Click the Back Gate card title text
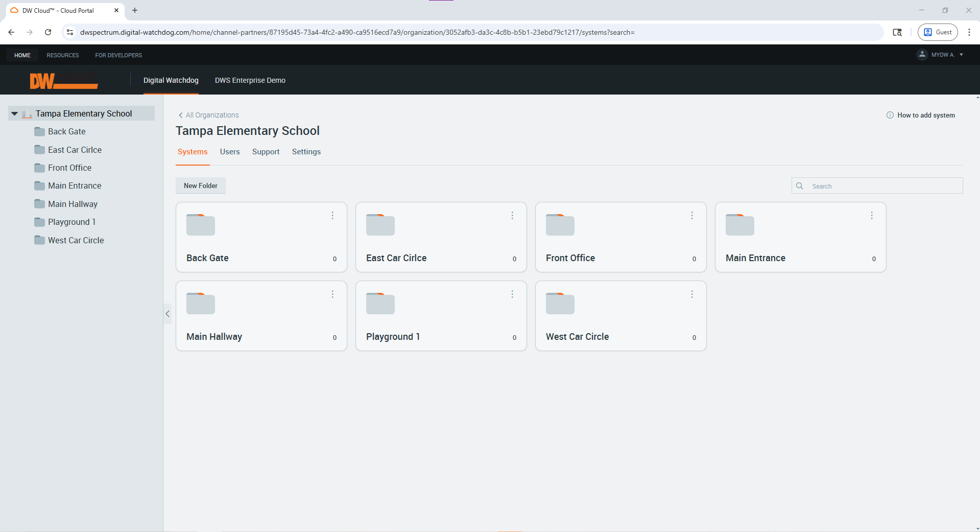 coord(207,258)
